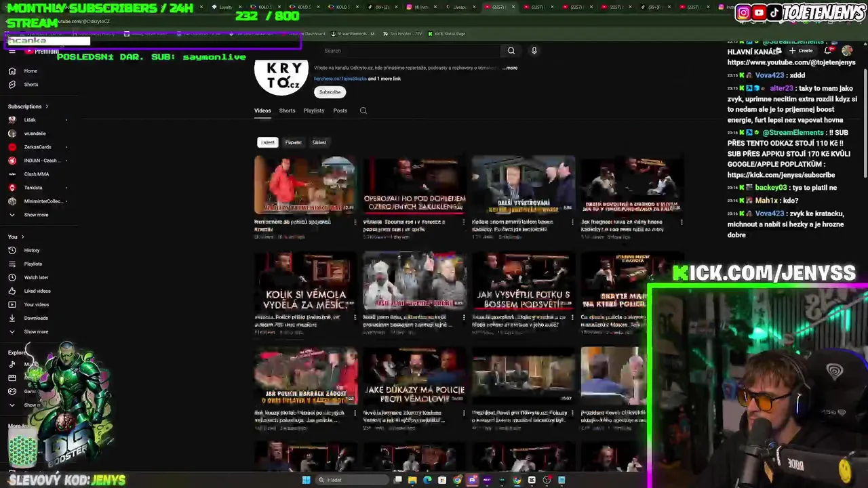Open File Explorer from taskbar
The width and height of the screenshot is (868, 488).
pos(412,480)
